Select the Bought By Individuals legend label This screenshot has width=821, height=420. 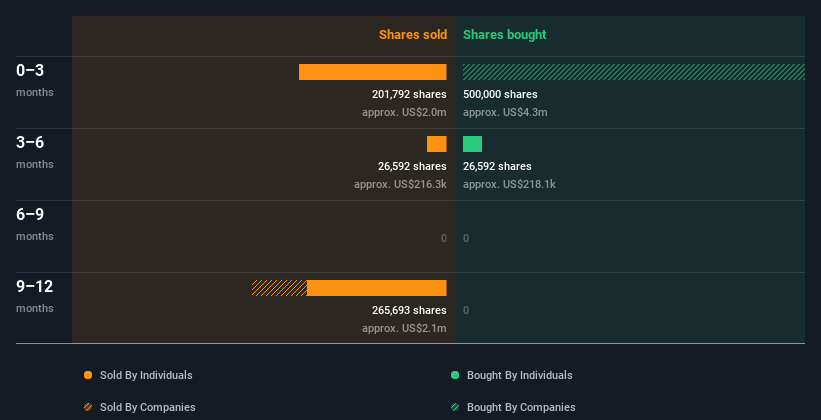coord(519,375)
